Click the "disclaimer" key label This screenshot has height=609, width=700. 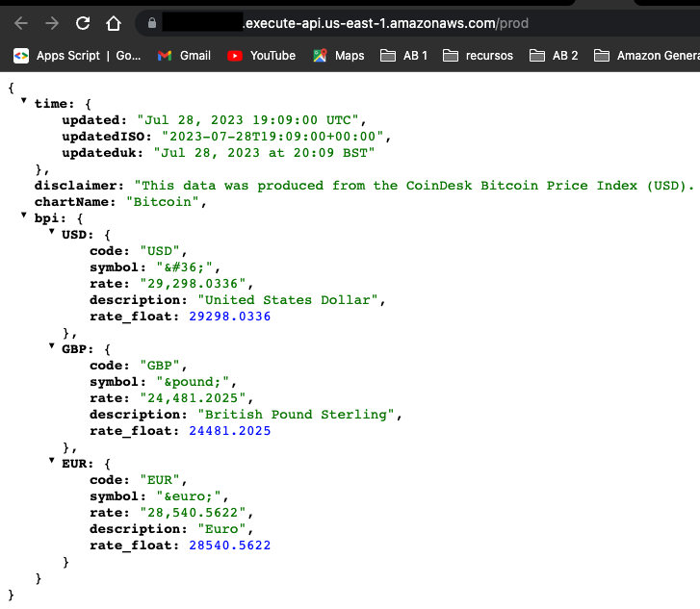coord(79,186)
